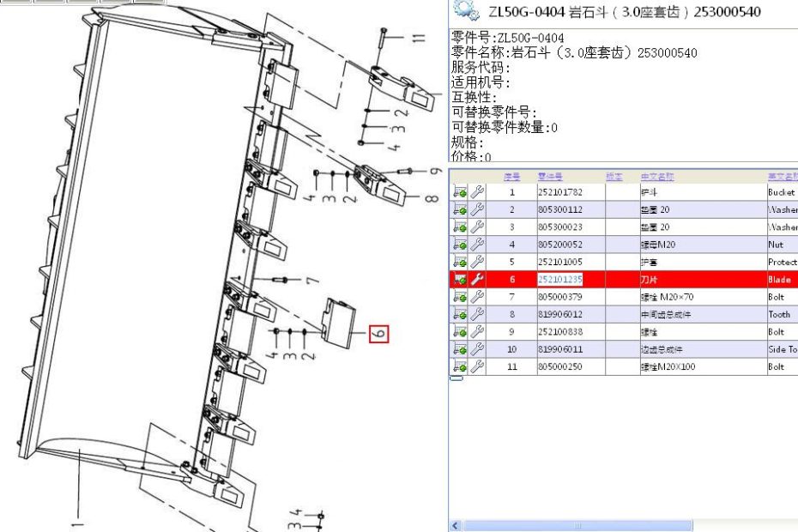This screenshot has height=532, width=798.
Task: Sort by 零件号 column header
Action: [x=549, y=177]
